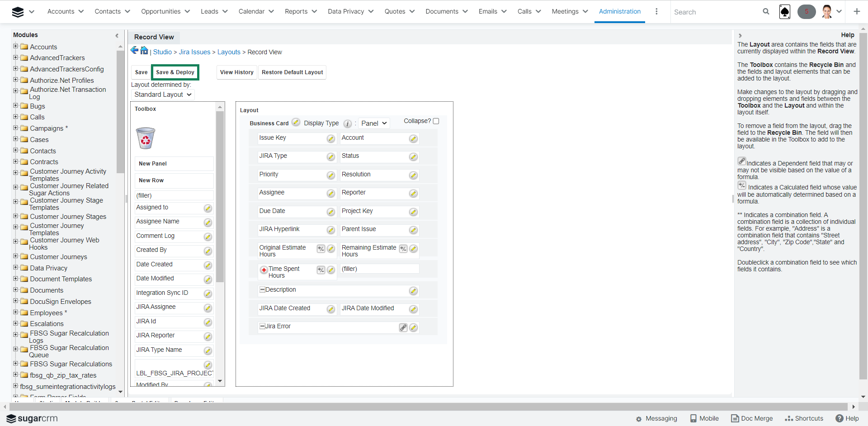
Task: Toggle the Collapse? checkbox
Action: (x=436, y=121)
